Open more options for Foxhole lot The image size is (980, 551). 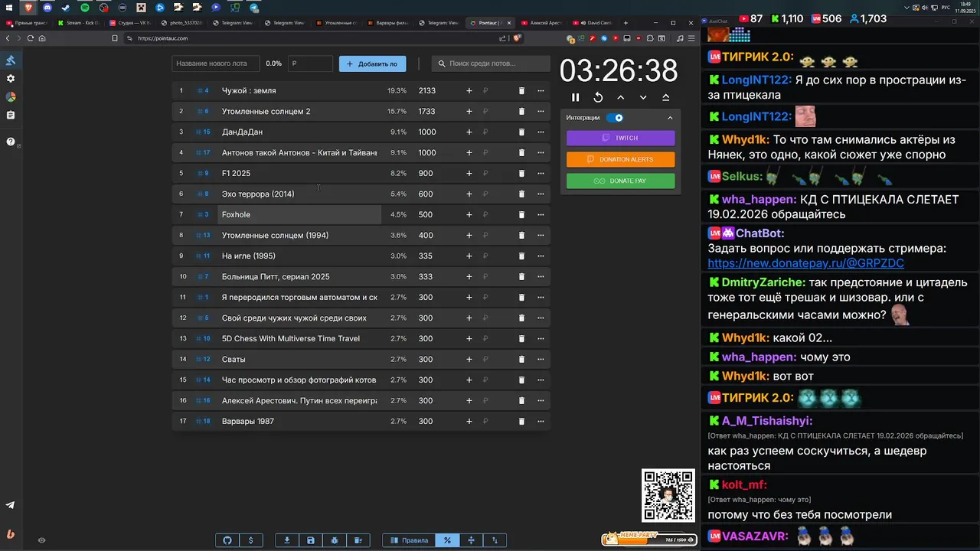pyautogui.click(x=541, y=214)
